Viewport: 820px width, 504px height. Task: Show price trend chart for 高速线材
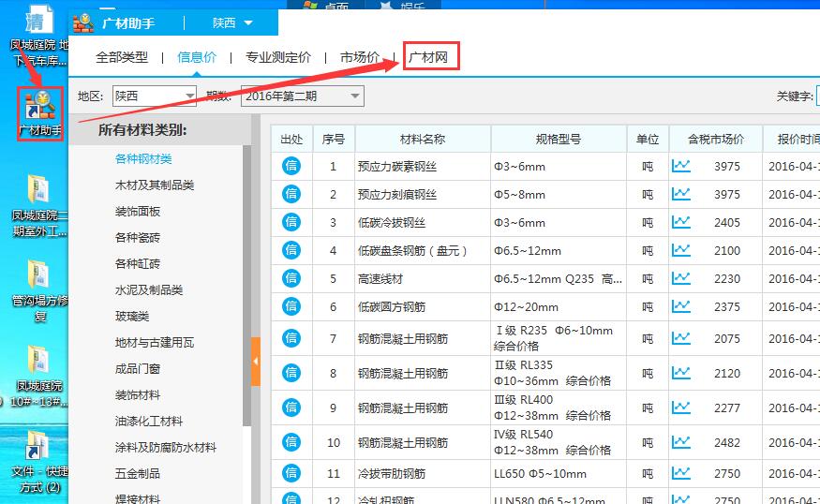click(681, 278)
